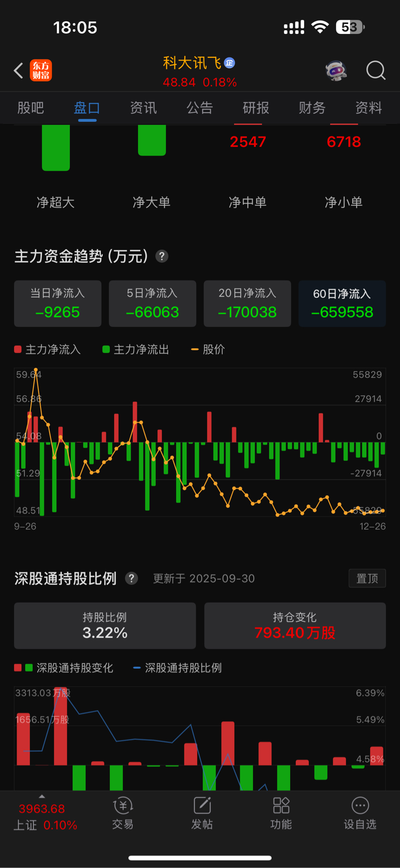Tap the 48.84 0.18% price line
The image size is (400, 868).
tap(200, 82)
